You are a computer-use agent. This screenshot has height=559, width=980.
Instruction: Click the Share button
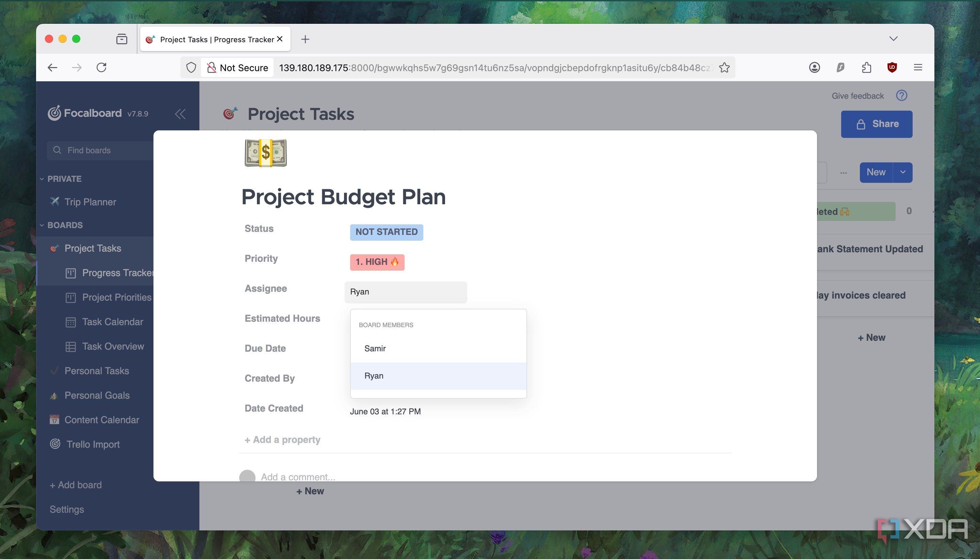click(x=877, y=124)
